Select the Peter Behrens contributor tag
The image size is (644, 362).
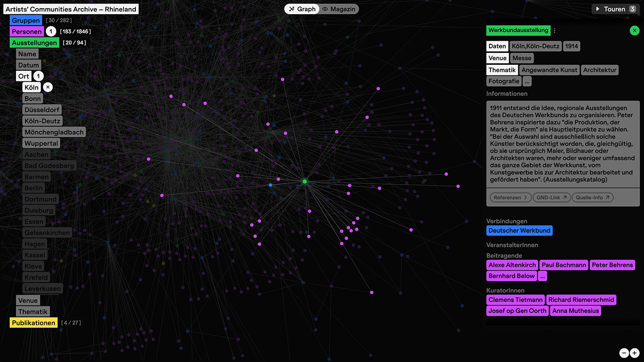(x=612, y=265)
